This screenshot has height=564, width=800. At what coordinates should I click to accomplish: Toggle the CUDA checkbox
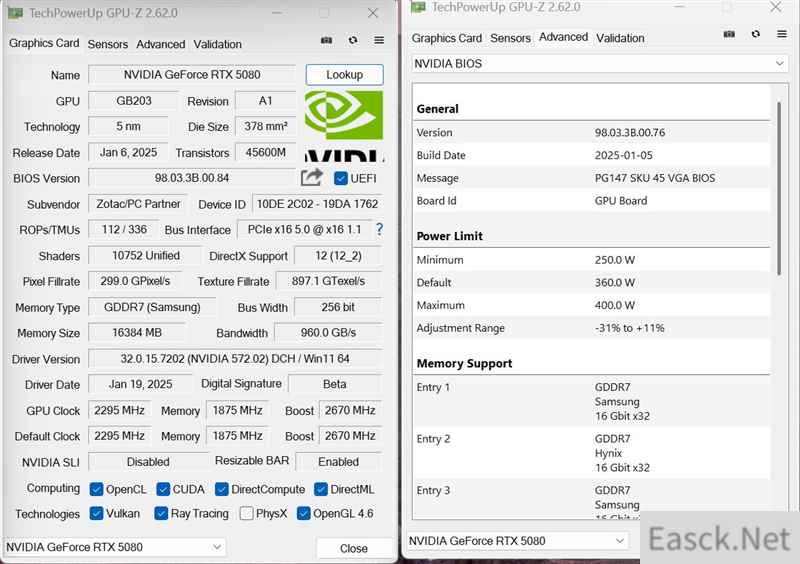click(163, 489)
